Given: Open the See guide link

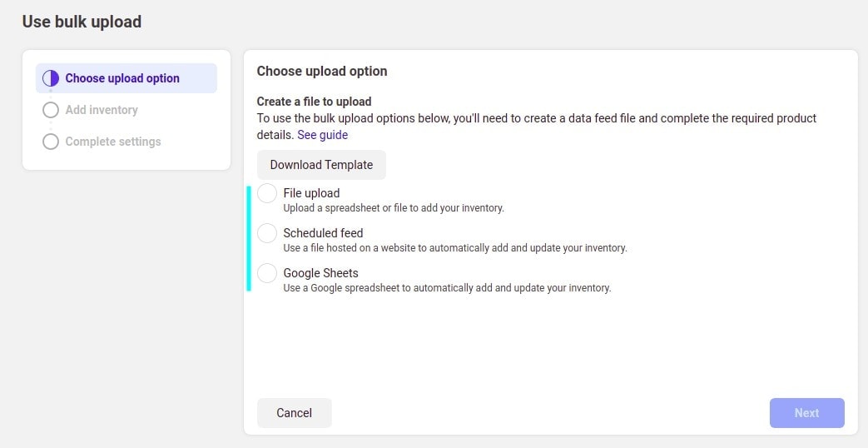Looking at the screenshot, I should coord(323,135).
